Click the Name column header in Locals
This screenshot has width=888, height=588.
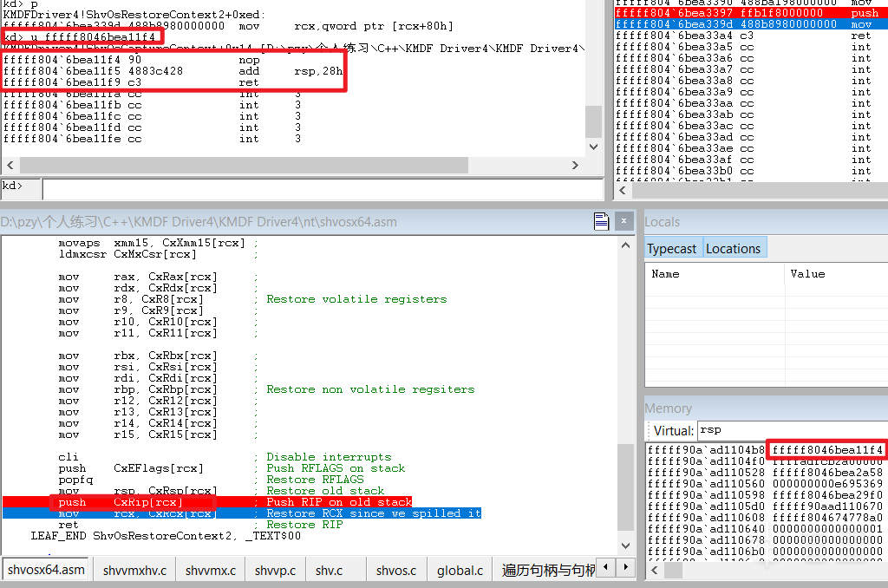(x=715, y=274)
